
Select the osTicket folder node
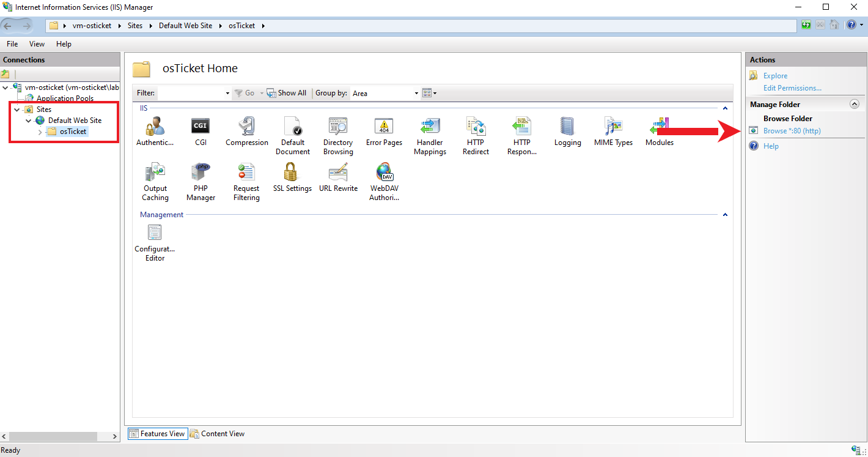coord(73,132)
